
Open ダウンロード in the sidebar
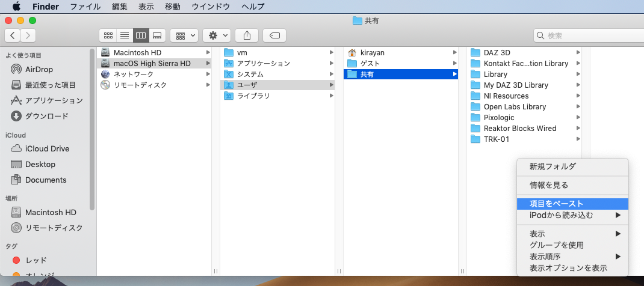(48, 116)
